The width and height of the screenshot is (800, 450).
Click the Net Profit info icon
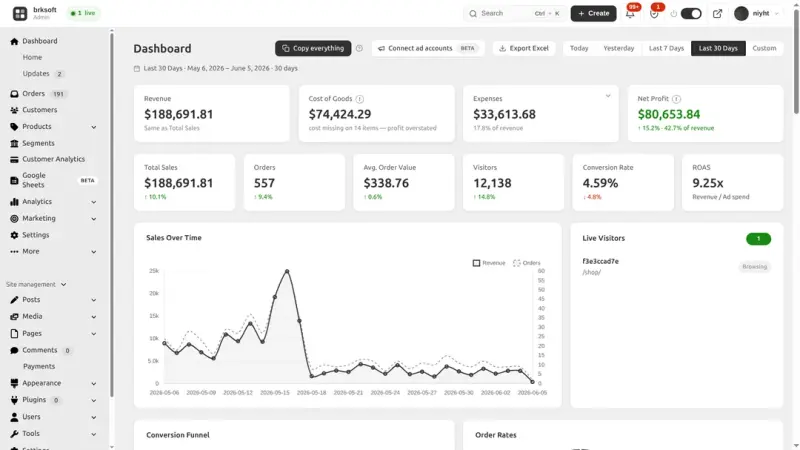pos(676,99)
